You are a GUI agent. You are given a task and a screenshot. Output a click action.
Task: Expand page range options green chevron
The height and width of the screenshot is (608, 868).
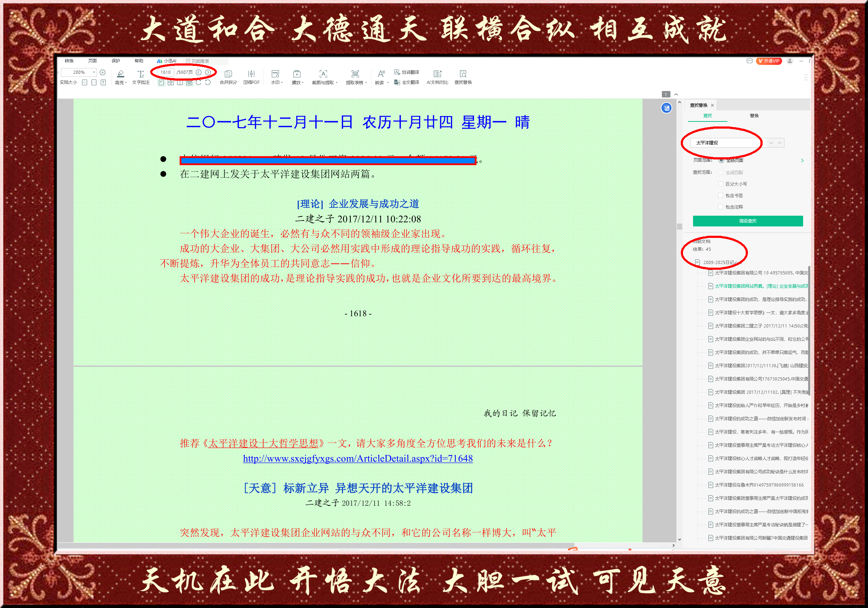(x=802, y=161)
